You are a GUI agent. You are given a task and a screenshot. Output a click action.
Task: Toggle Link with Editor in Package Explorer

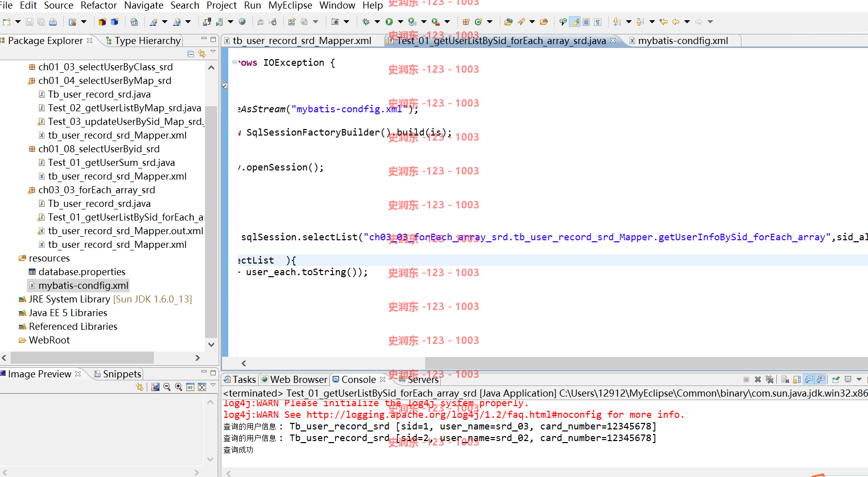(x=201, y=54)
